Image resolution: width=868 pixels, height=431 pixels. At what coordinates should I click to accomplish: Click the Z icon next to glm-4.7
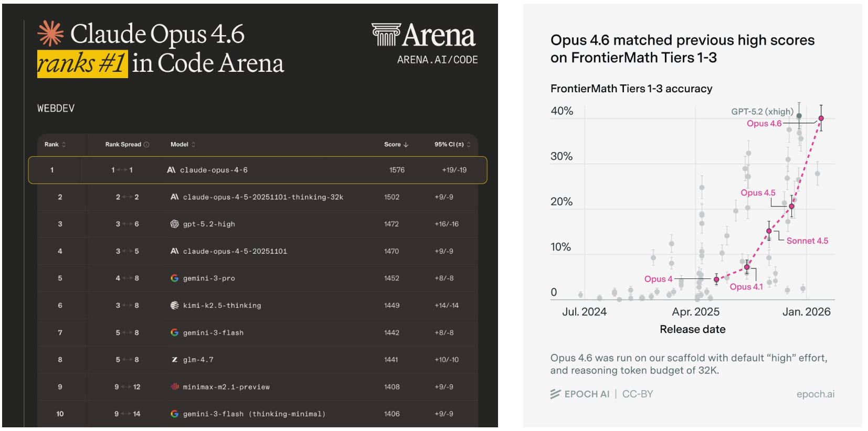coord(174,360)
